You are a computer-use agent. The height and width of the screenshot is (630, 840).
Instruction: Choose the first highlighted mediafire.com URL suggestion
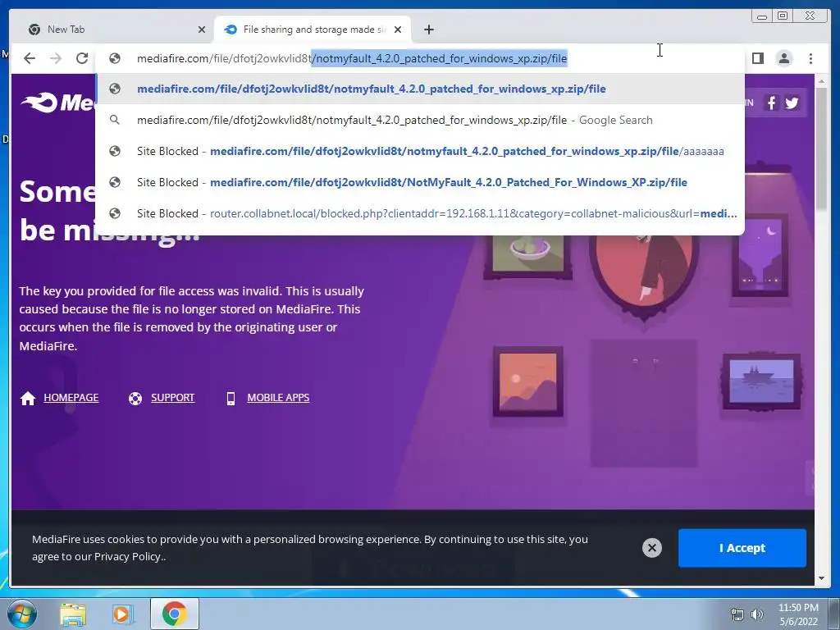tap(420, 89)
